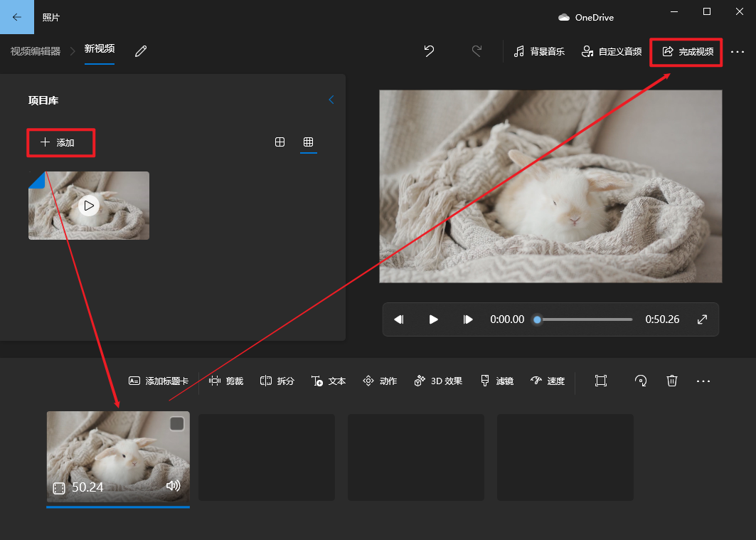Open the 拆分 split tool
This screenshot has width=756, height=540.
(277, 381)
